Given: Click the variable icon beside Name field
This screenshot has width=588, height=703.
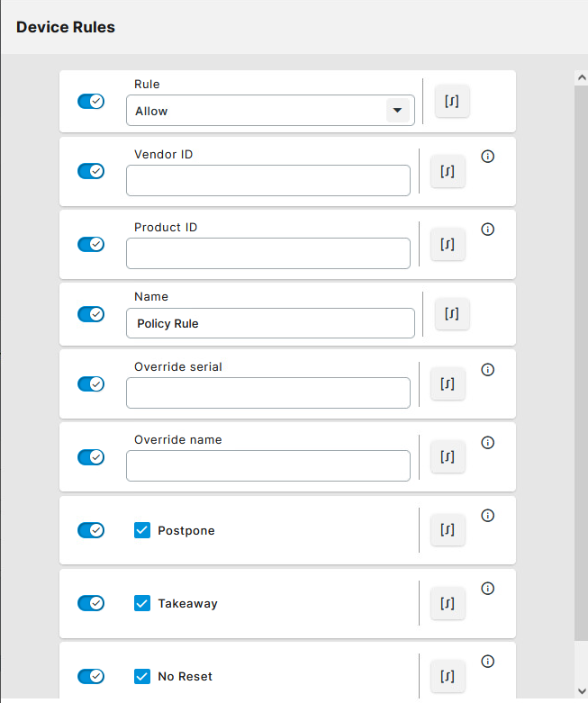Looking at the screenshot, I should pyautogui.click(x=452, y=314).
